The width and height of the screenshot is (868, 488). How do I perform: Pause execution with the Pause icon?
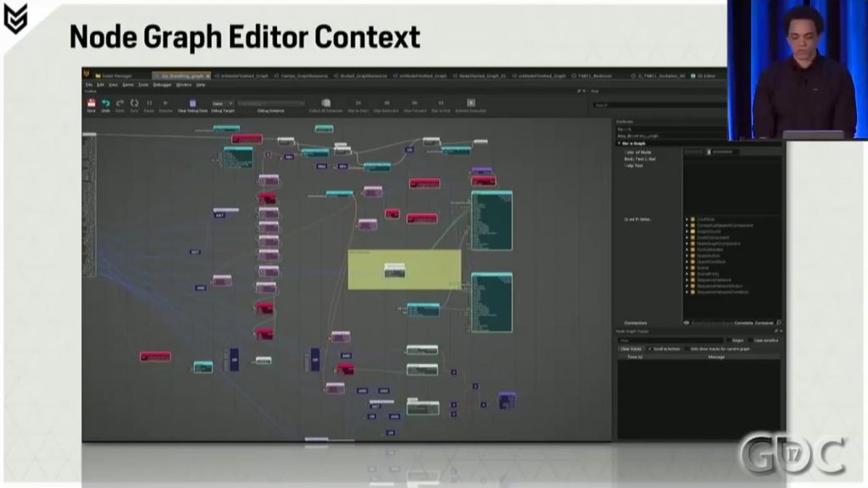pyautogui.click(x=149, y=103)
